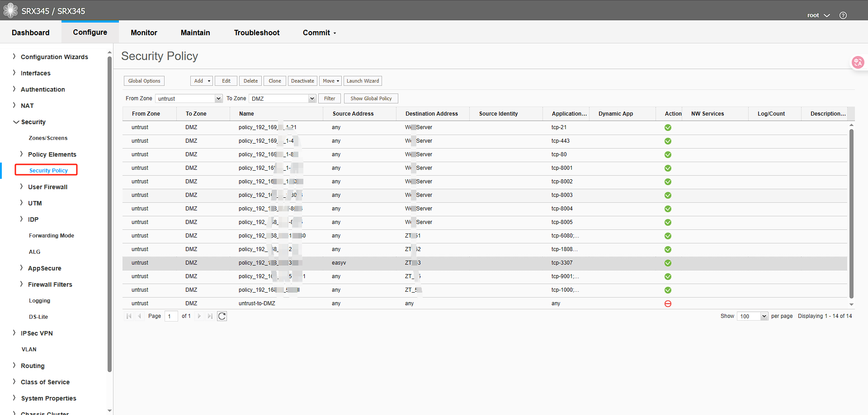868x415 pixels.
Task: Click the Launch Wizard button
Action: point(362,81)
